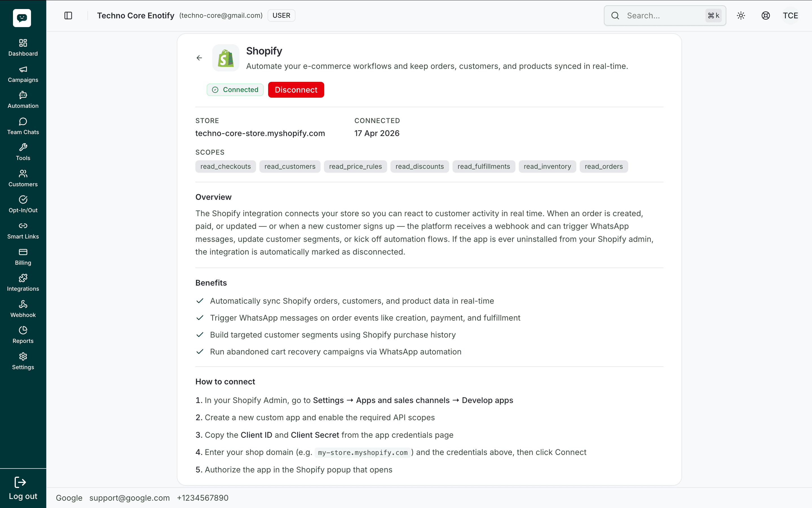Click the read_price_rules scope chip
This screenshot has height=508, width=812.
click(355, 166)
